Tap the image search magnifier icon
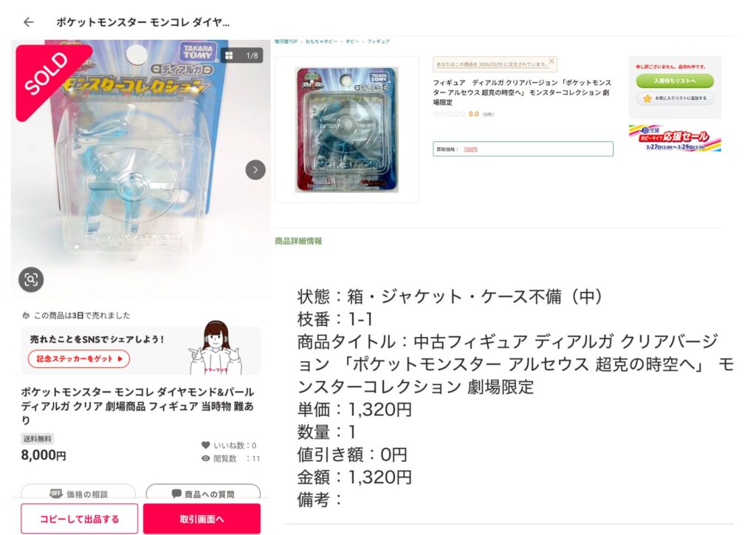 coord(31,279)
